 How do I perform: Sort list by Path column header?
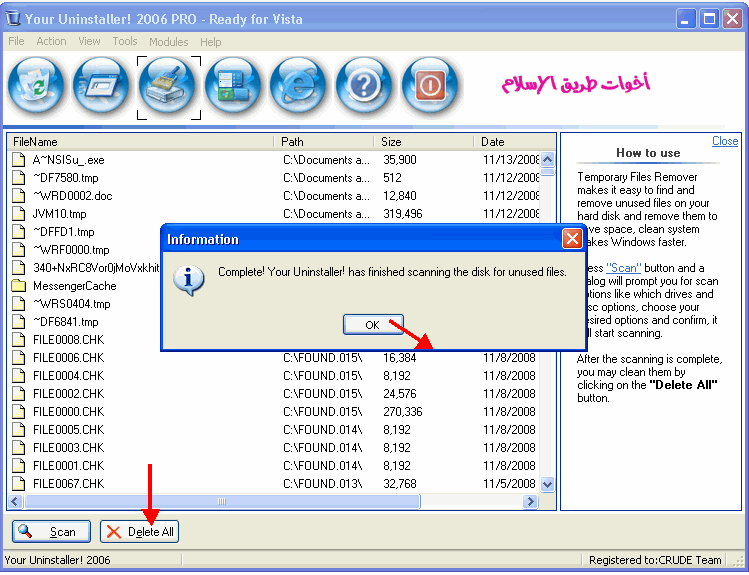click(324, 142)
